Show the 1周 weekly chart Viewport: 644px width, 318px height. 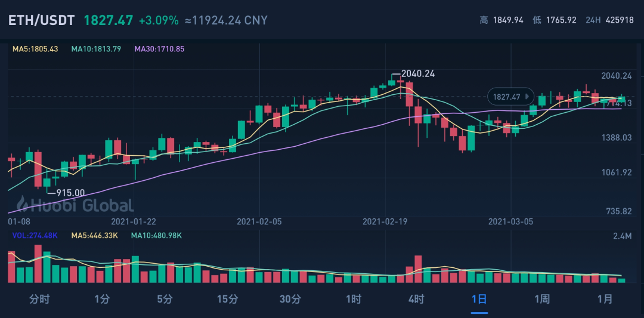[x=542, y=299]
